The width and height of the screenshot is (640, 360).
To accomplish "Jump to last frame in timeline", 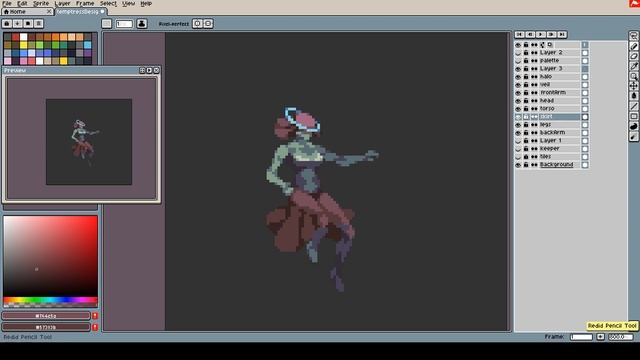I will pyautogui.click(x=562, y=35).
